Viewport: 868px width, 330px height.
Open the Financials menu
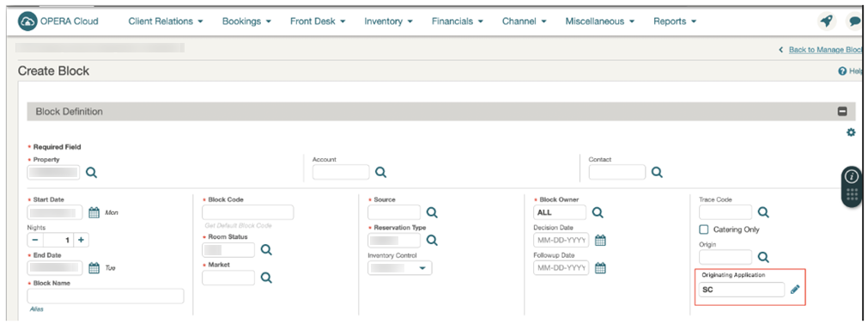[458, 21]
